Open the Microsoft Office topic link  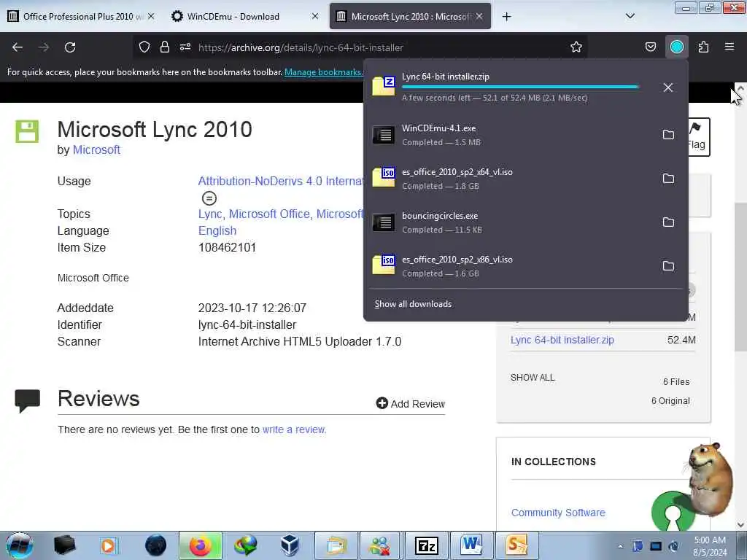pos(270,214)
